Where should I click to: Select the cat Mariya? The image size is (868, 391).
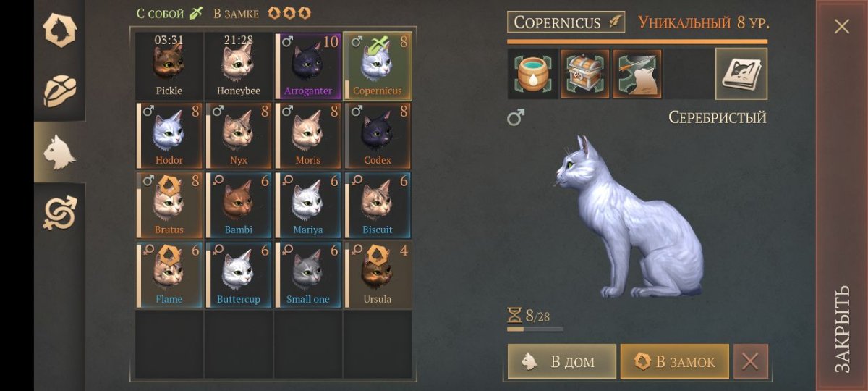point(308,204)
